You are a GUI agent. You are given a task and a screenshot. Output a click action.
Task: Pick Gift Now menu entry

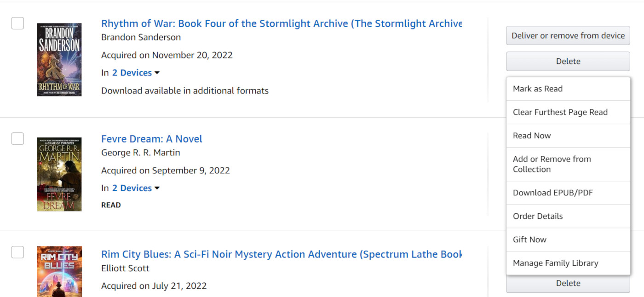point(529,240)
